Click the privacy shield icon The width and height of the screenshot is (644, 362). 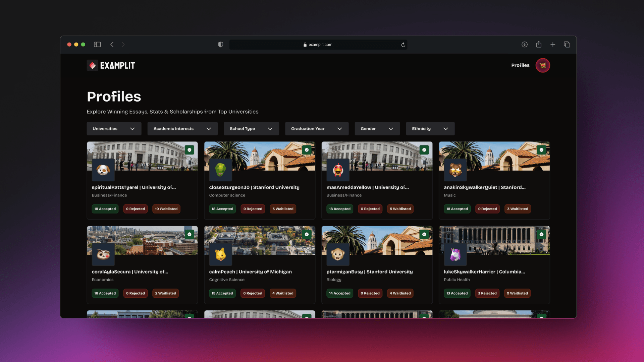tap(220, 45)
